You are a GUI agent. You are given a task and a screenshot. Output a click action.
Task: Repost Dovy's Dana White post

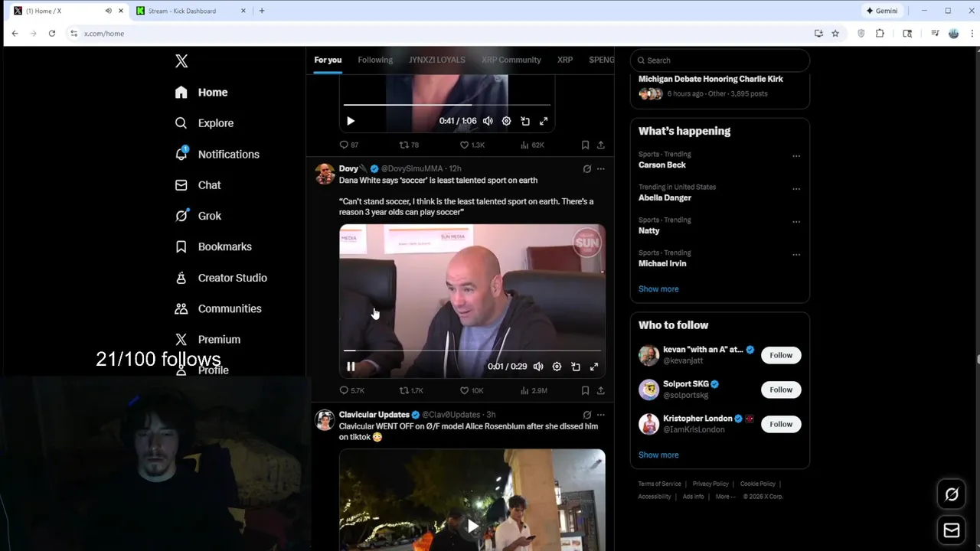[411, 390]
